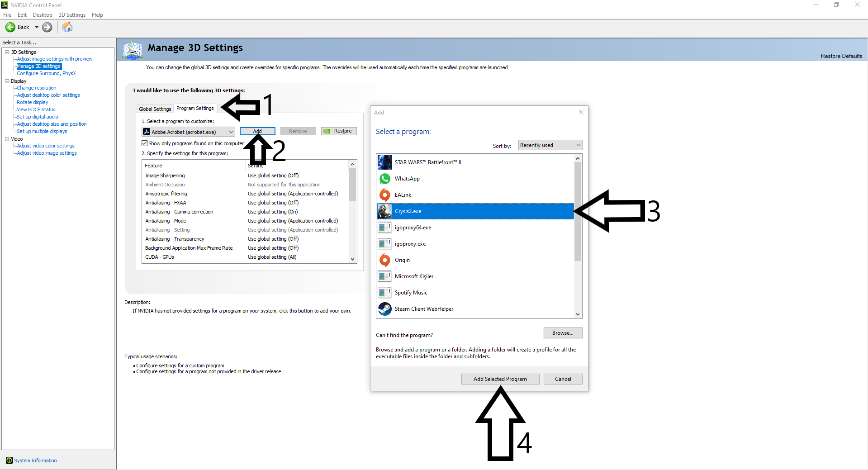Click the settings list vertical scrollbar thumb
Viewport: 868px width, 470px height.
tap(353, 185)
